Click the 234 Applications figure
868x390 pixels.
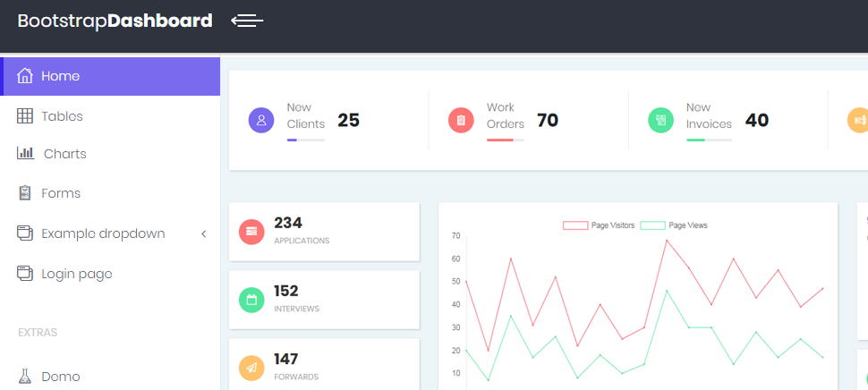(x=288, y=223)
